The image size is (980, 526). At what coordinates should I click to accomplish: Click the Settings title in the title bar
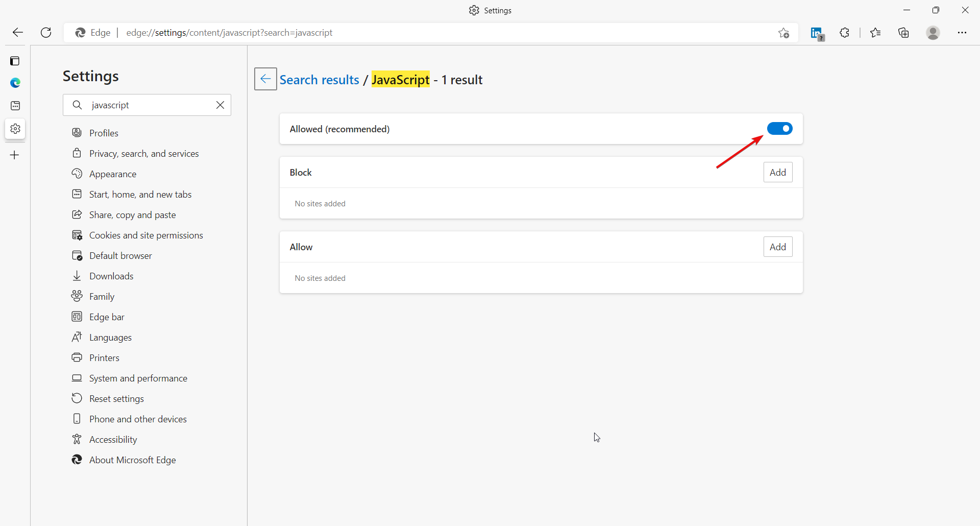(498, 10)
